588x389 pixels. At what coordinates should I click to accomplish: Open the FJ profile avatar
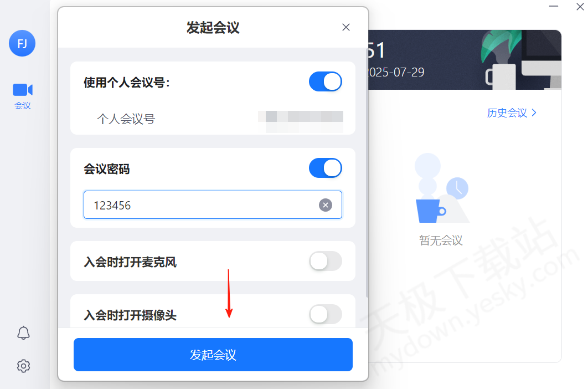22,43
